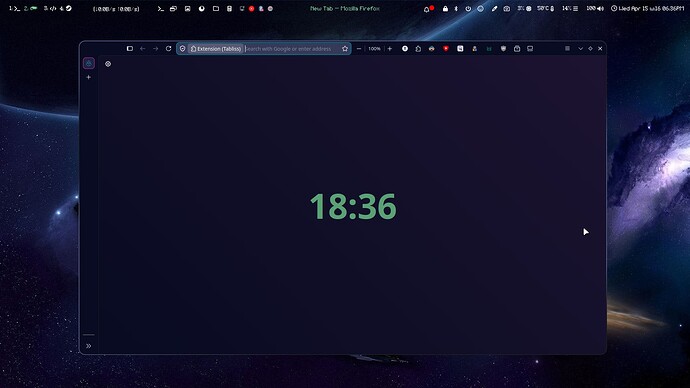Click the lock screen icon
690x388 pixels.
(445, 8)
